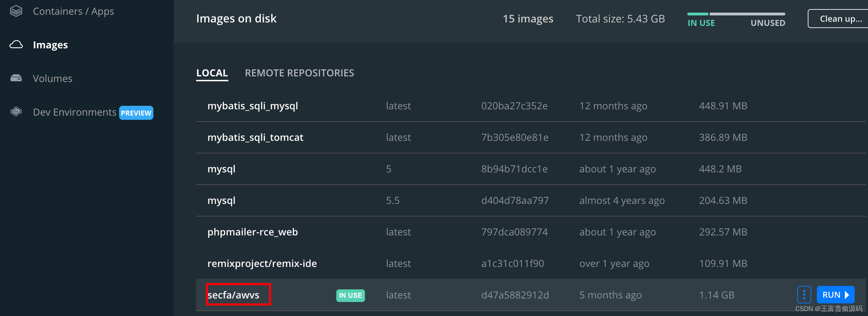Click almost 4 years ago timestamp
The width and height of the screenshot is (868, 316).
click(622, 201)
